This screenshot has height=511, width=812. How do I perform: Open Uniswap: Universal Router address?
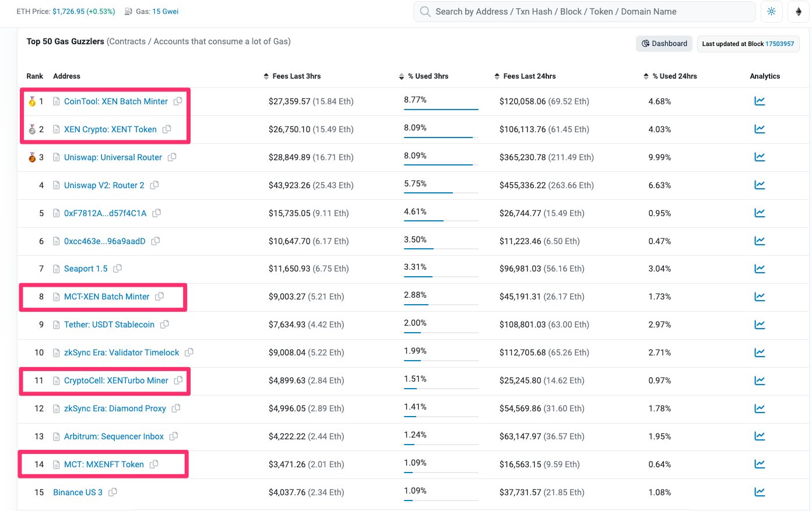tap(113, 157)
